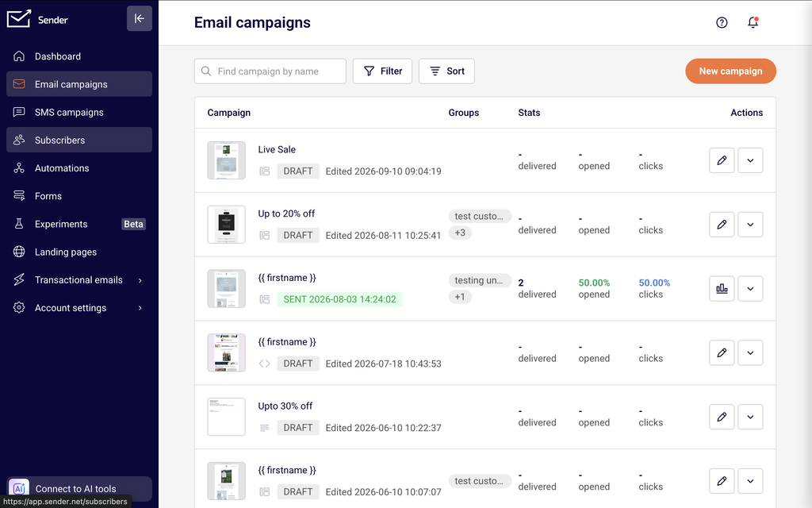Open actions dropdown for 2026-06-10 10:07:07 draft
This screenshot has width=812, height=508.
tap(750, 481)
